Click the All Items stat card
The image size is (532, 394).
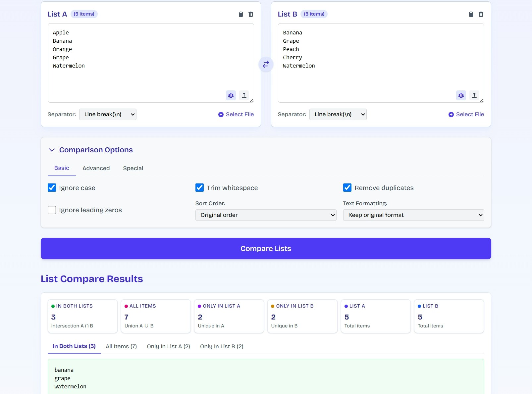pyautogui.click(x=156, y=316)
